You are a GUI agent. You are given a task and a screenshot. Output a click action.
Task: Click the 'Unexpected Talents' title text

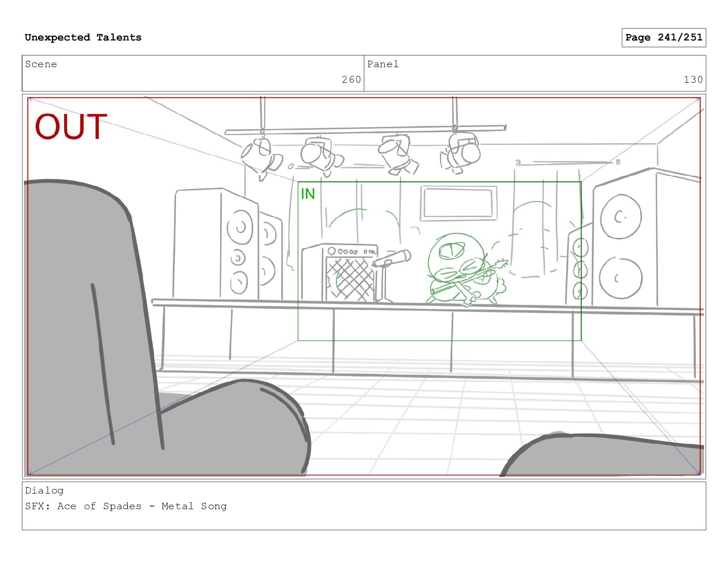pyautogui.click(x=83, y=38)
